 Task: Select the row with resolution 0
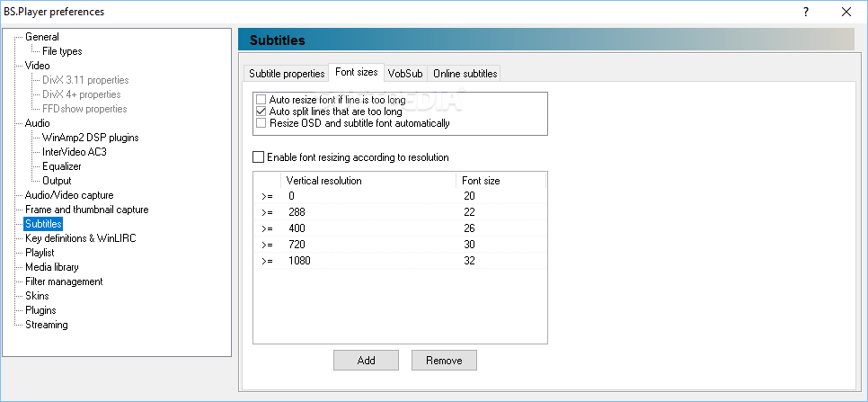(400, 196)
